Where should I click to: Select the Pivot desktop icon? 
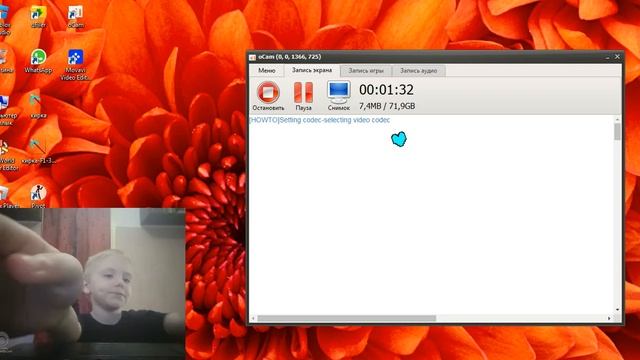click(38, 196)
